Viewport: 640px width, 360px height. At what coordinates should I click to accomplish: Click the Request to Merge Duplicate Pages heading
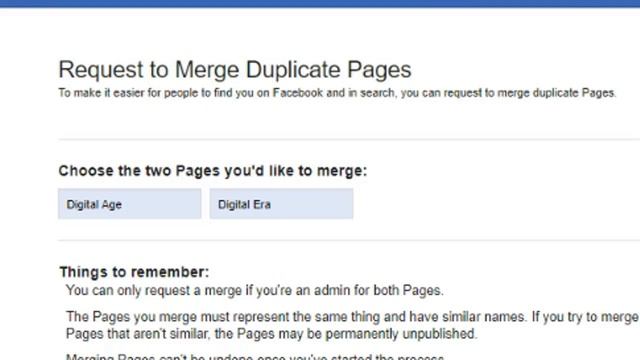coord(235,69)
